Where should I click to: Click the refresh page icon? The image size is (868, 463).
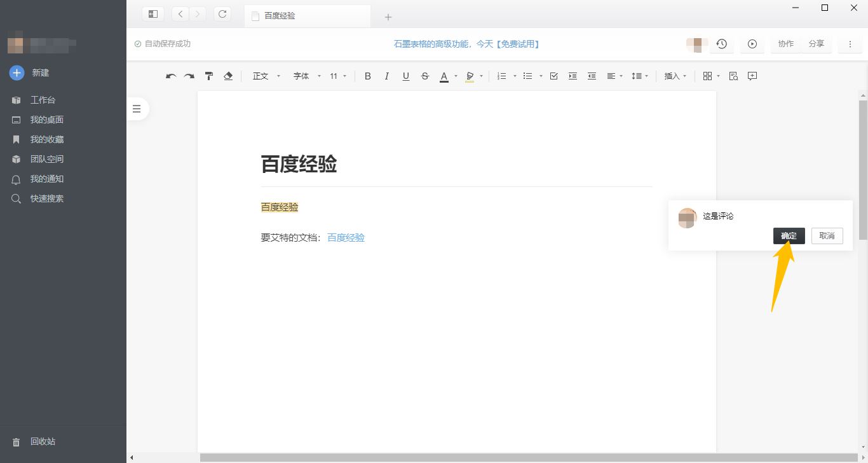point(222,14)
